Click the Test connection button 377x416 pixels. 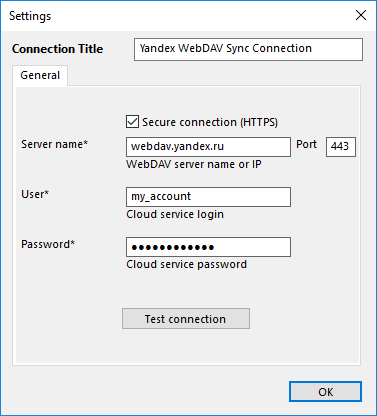pos(186,319)
